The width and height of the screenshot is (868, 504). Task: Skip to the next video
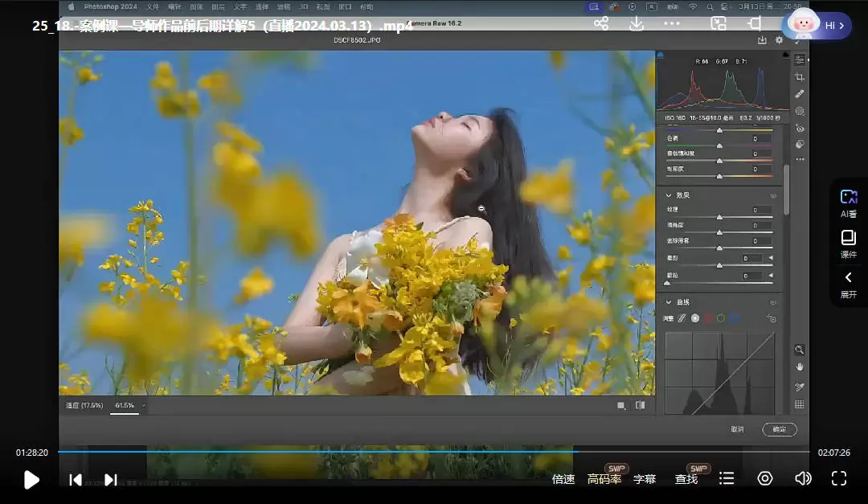click(x=111, y=480)
